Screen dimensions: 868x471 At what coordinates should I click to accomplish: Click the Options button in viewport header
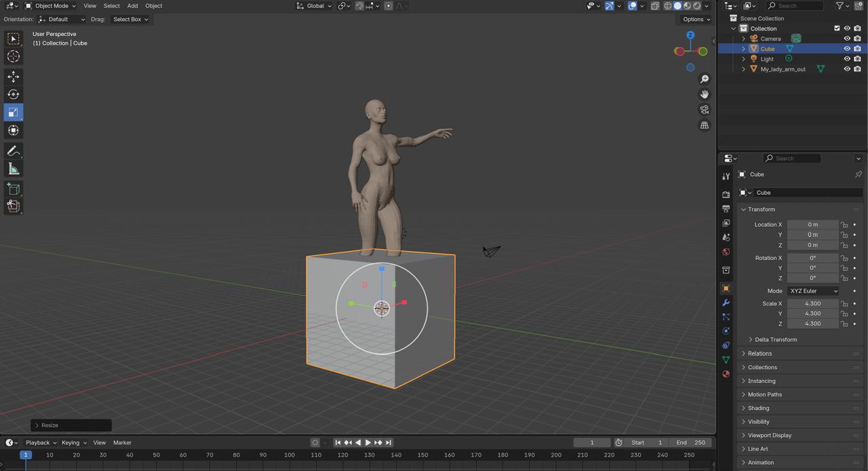click(696, 19)
